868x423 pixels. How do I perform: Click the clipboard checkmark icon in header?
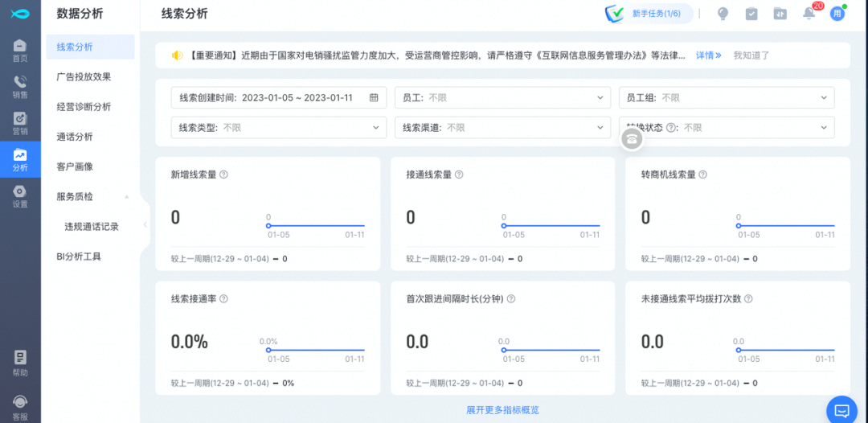point(751,14)
